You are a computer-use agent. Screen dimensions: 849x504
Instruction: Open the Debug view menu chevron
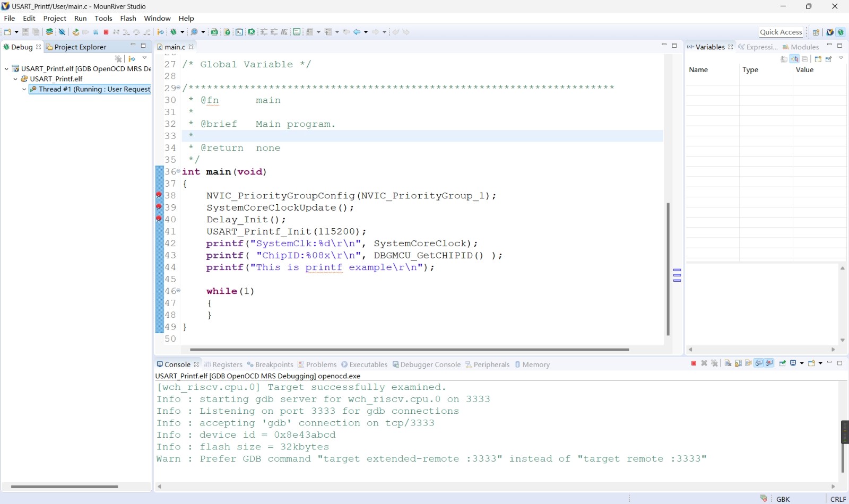pyautogui.click(x=144, y=58)
